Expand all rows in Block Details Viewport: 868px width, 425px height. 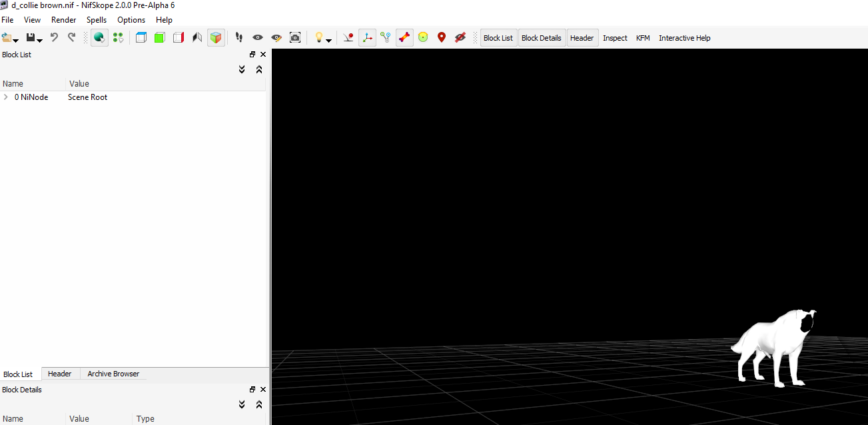242,404
